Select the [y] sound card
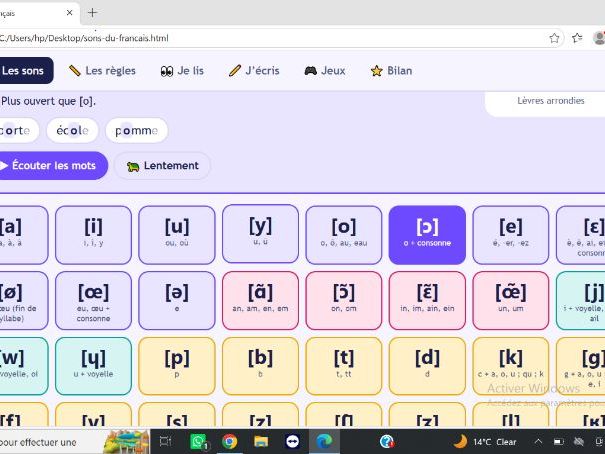The width and height of the screenshot is (605, 454). (260, 234)
